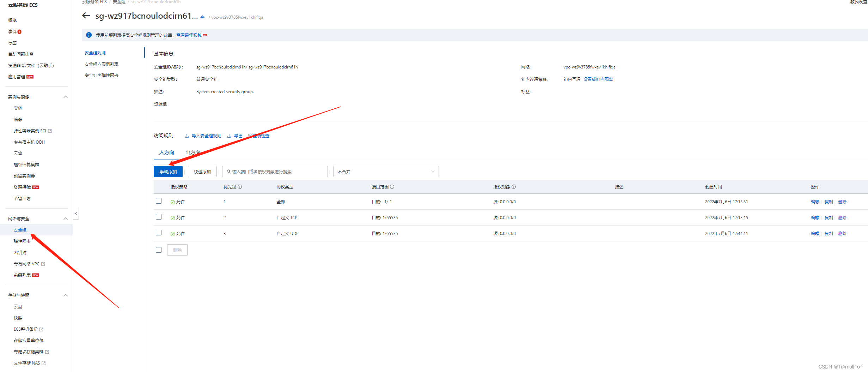The image size is (868, 372).
Task: Open 自助问题排查 in the sidebar
Action: (21, 54)
